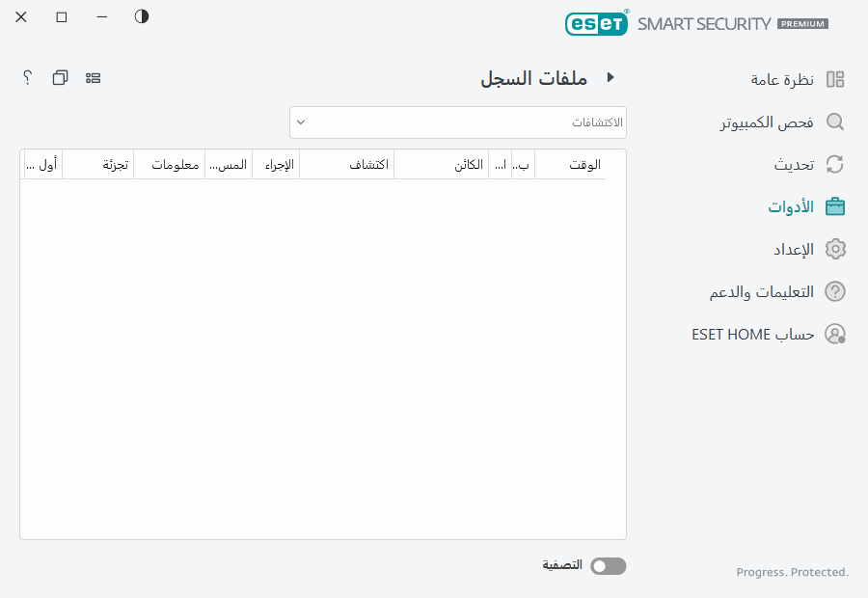Click the التعليمات والدعم question-mark circle icon

pos(835,291)
